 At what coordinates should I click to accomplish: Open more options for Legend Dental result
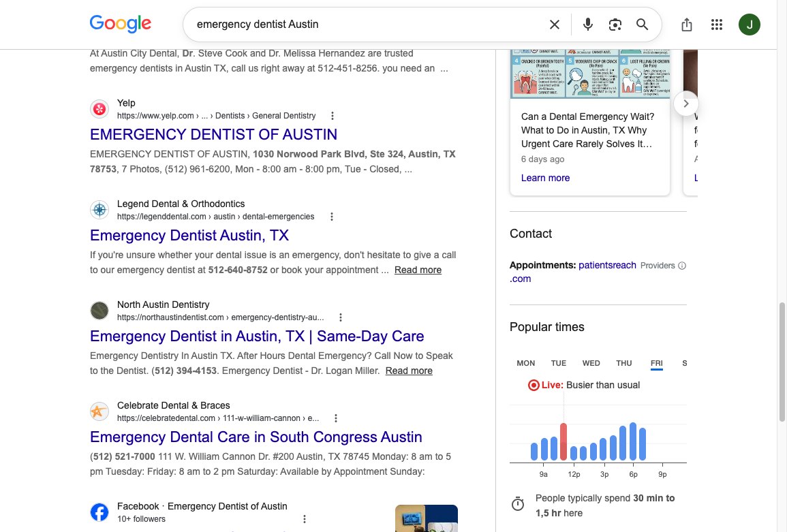click(x=331, y=217)
